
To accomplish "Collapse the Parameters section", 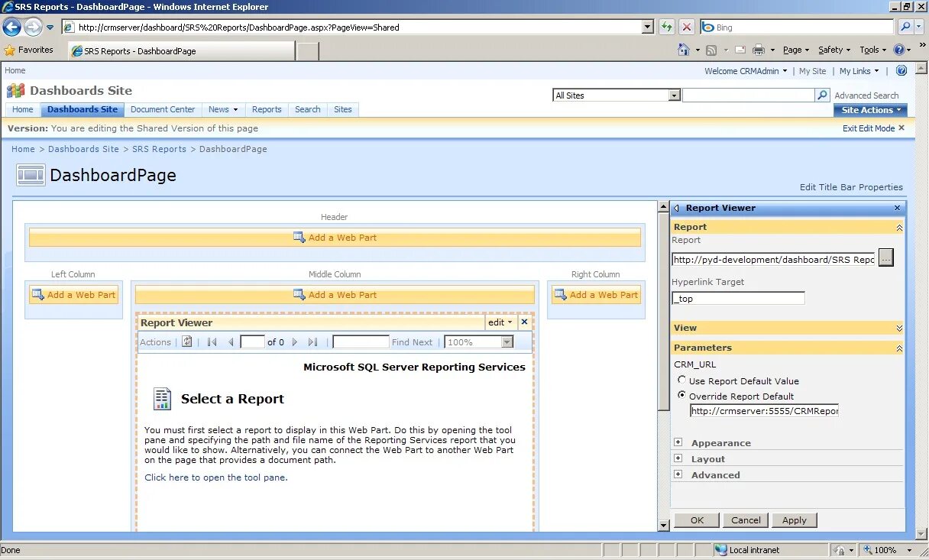I will click(899, 348).
